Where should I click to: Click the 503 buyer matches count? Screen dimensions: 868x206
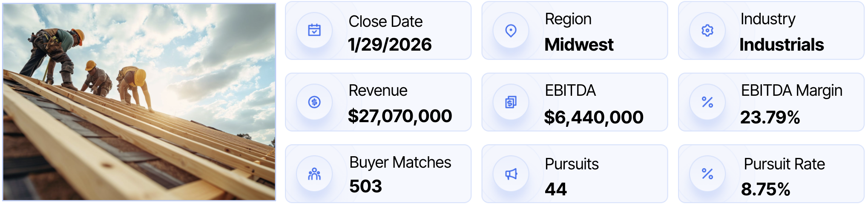tap(365, 186)
